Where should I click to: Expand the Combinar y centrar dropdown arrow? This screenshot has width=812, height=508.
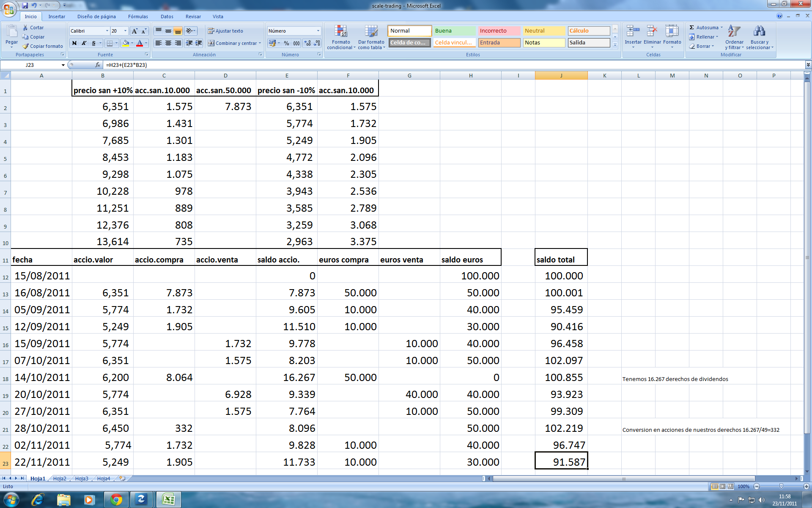(x=260, y=43)
